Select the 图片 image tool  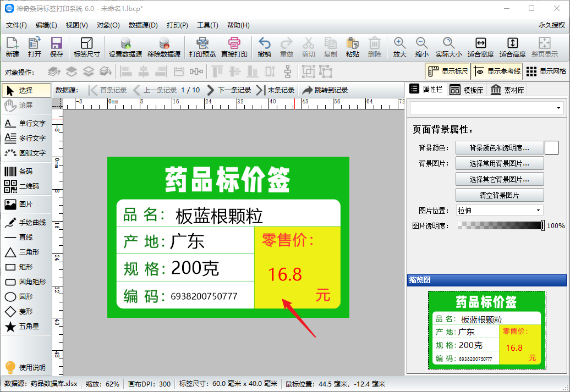pos(25,204)
